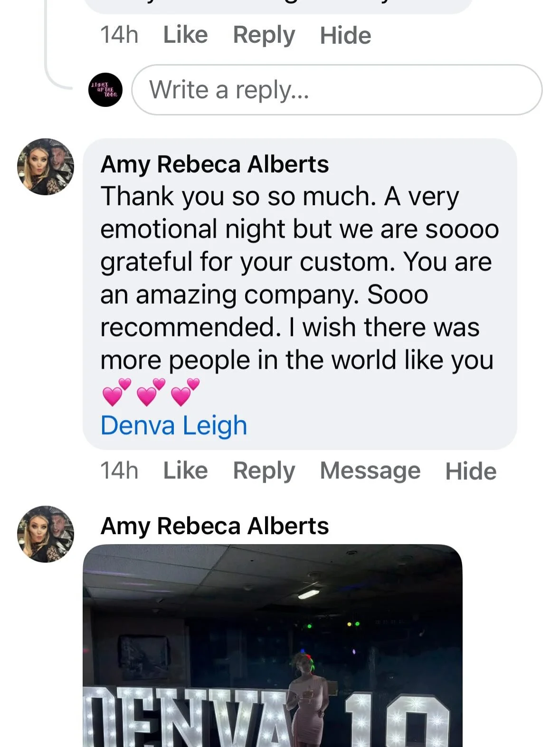Focus the Write a reply field

[337, 90]
